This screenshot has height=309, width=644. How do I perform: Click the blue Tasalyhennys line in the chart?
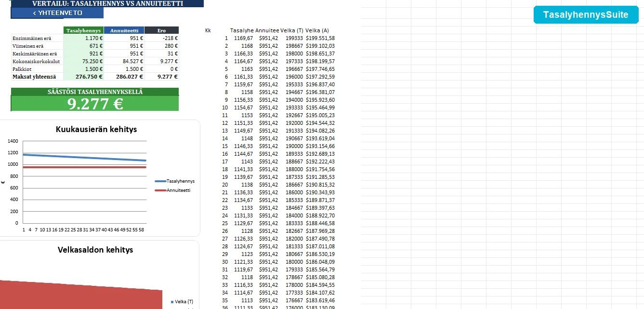[84, 158]
